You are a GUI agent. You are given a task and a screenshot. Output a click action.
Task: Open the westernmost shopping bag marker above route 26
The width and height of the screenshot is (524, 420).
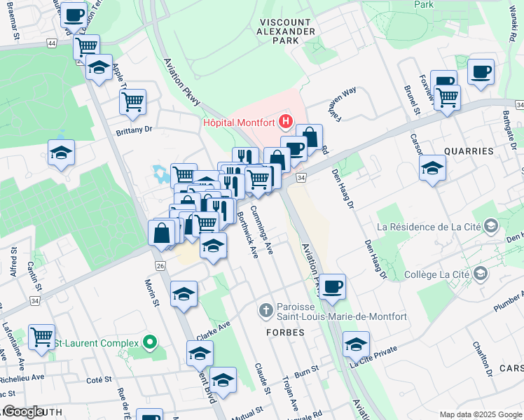click(161, 234)
